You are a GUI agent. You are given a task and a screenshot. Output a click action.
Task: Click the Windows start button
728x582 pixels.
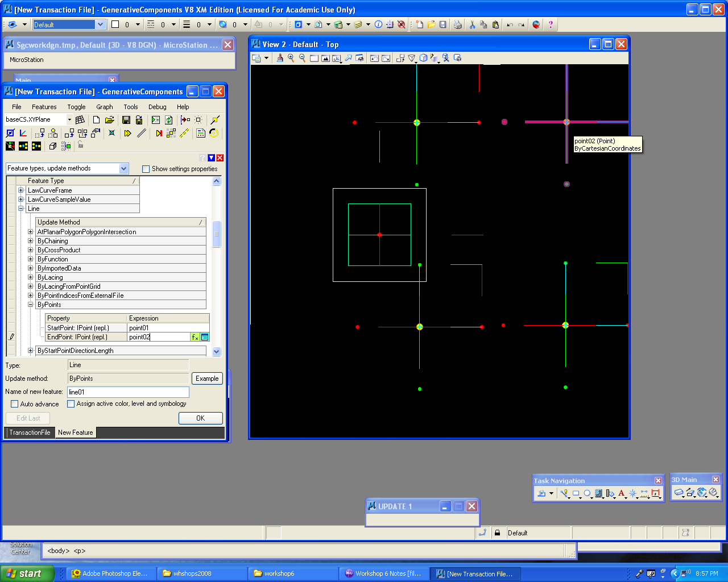coord(27,573)
